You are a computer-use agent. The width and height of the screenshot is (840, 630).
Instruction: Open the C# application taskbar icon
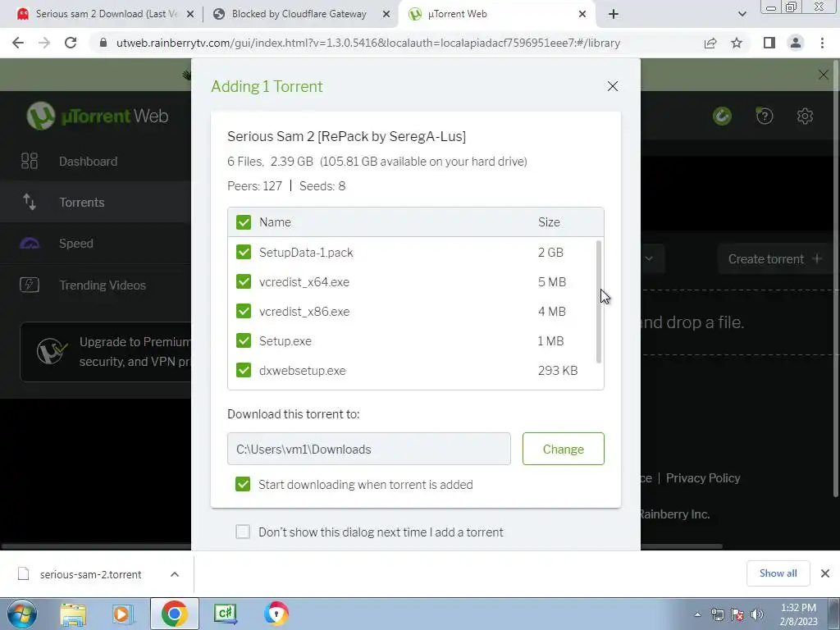pos(225,614)
